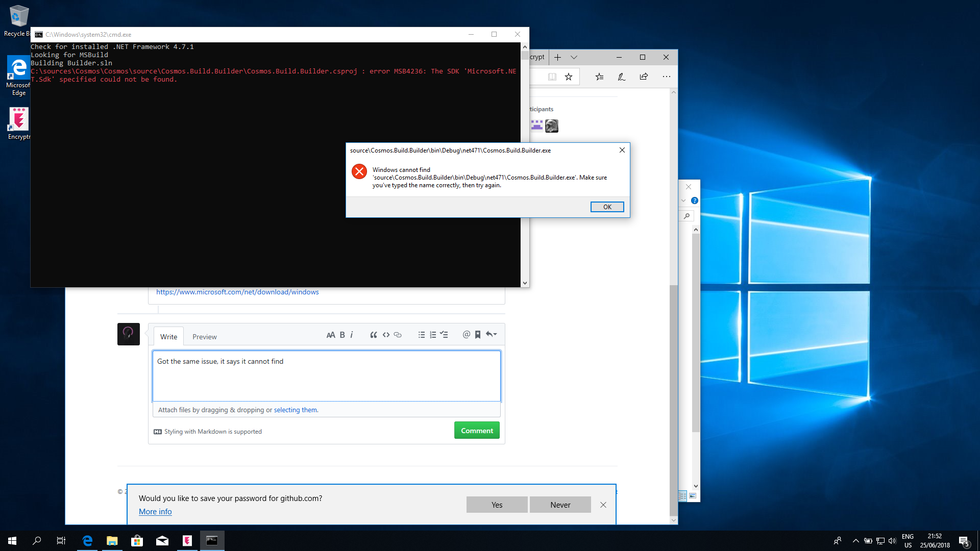Image resolution: width=980 pixels, height=551 pixels.
Task: Toggle numbered list formatting
Action: [433, 335]
